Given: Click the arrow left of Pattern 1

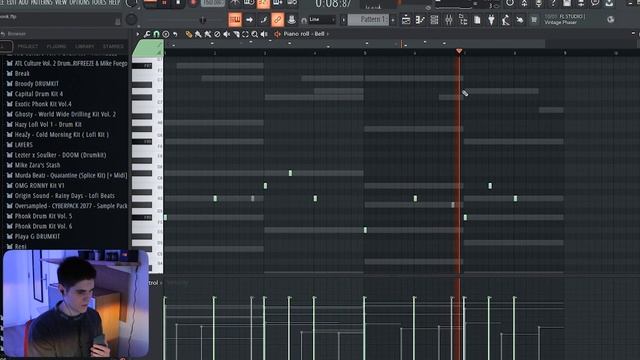Looking at the screenshot, I should [343, 20].
